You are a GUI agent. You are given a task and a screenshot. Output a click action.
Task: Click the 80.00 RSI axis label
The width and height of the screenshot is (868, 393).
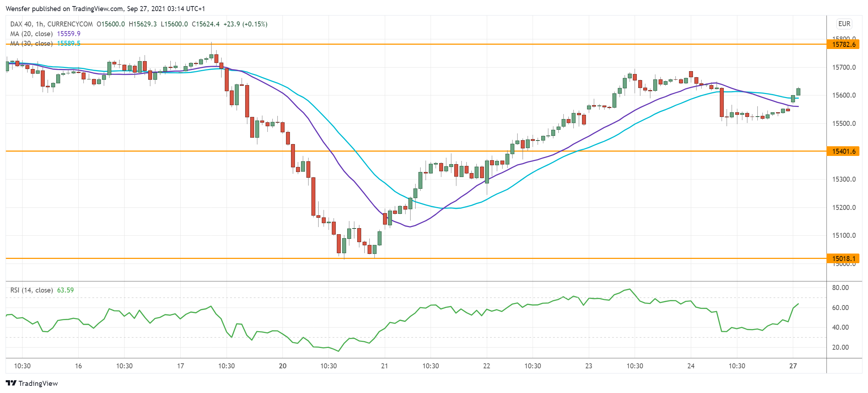[x=840, y=288]
